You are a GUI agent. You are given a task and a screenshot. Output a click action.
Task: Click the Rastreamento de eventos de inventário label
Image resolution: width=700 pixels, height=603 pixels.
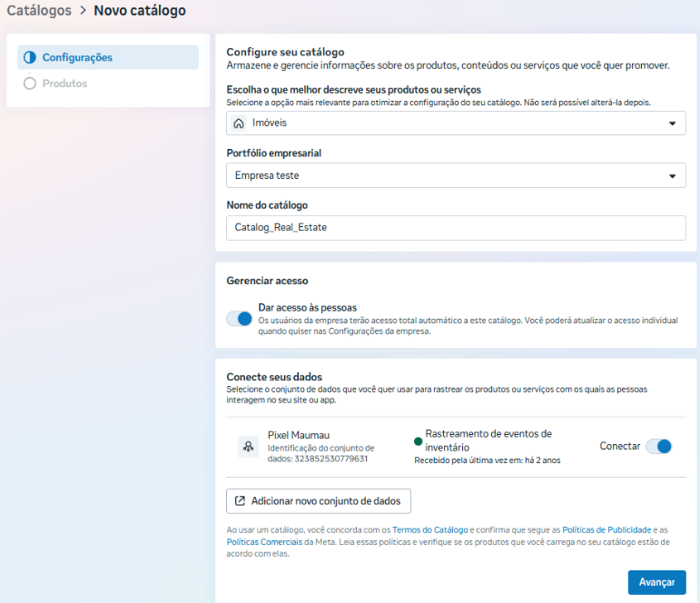click(488, 440)
